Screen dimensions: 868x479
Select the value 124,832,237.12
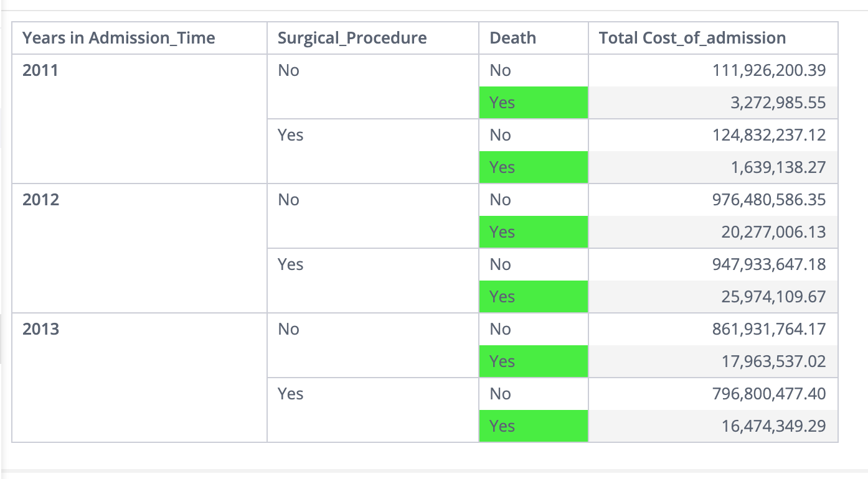click(x=768, y=135)
